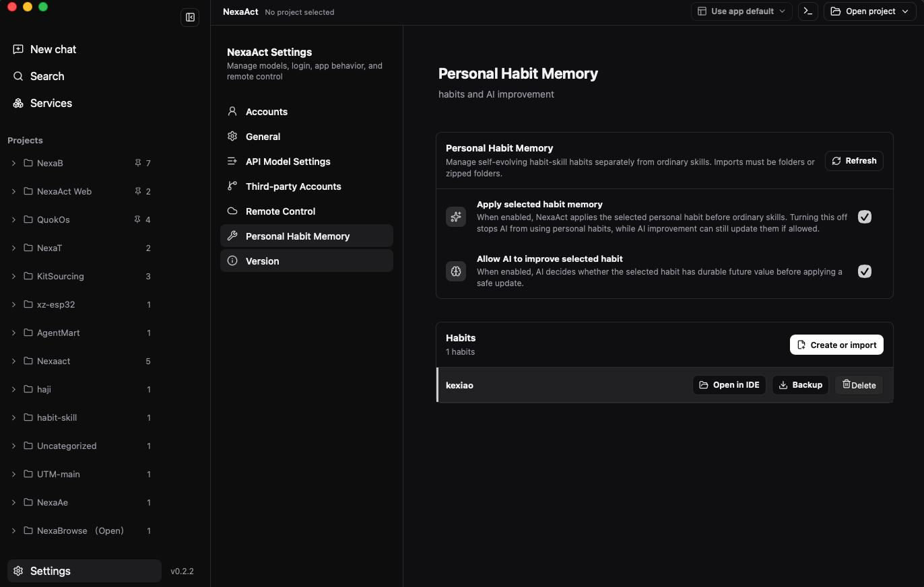Click the Search magnifier icon
Viewport: 924px width, 587px height.
tap(18, 76)
